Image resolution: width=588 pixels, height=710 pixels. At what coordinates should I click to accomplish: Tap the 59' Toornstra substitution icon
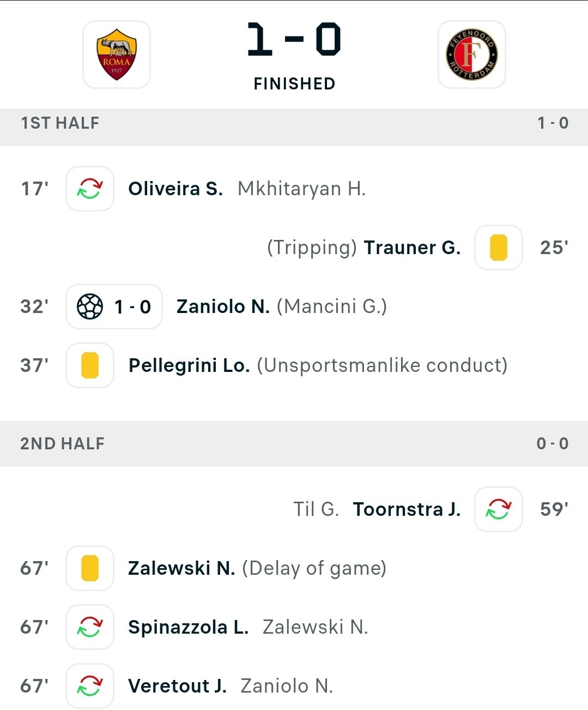(x=499, y=509)
